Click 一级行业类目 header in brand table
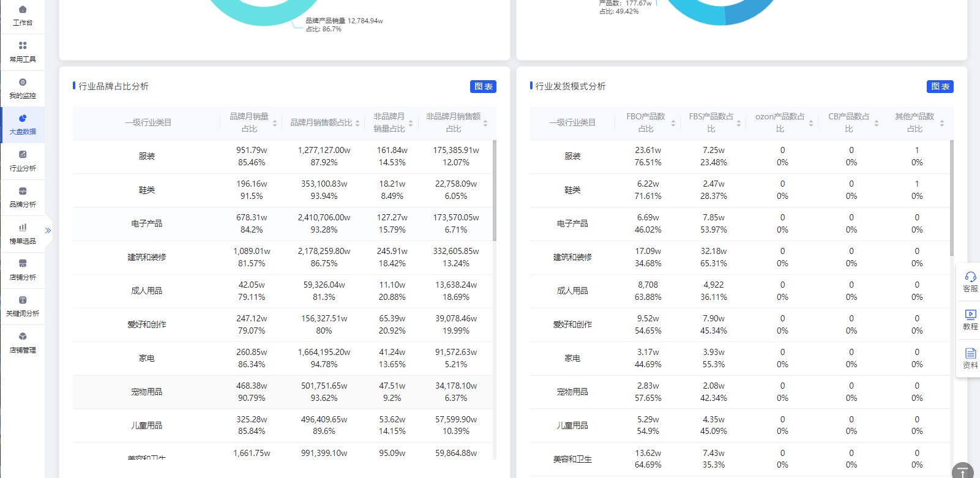980x478 pixels. coord(148,122)
